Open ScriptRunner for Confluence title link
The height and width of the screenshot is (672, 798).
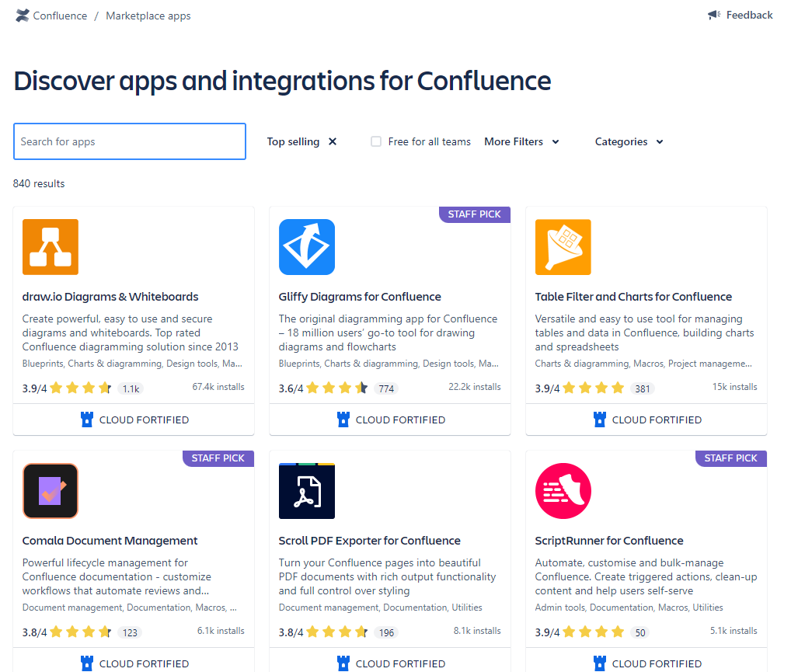[609, 541]
